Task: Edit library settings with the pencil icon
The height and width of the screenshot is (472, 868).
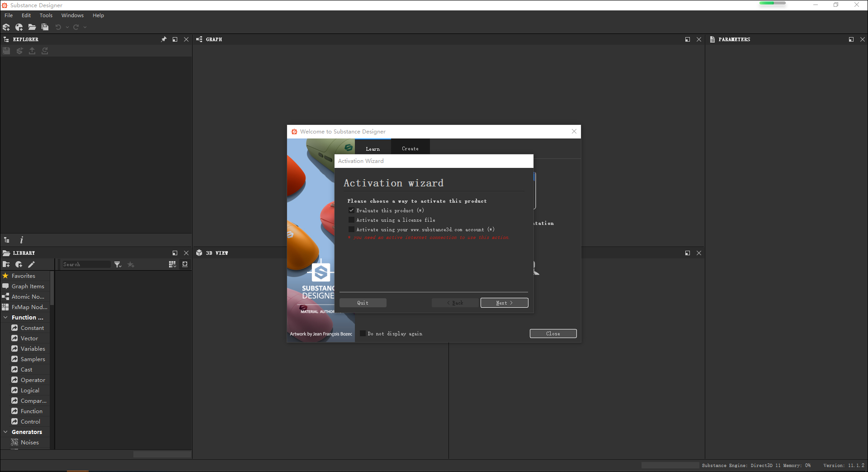Action: 31,264
